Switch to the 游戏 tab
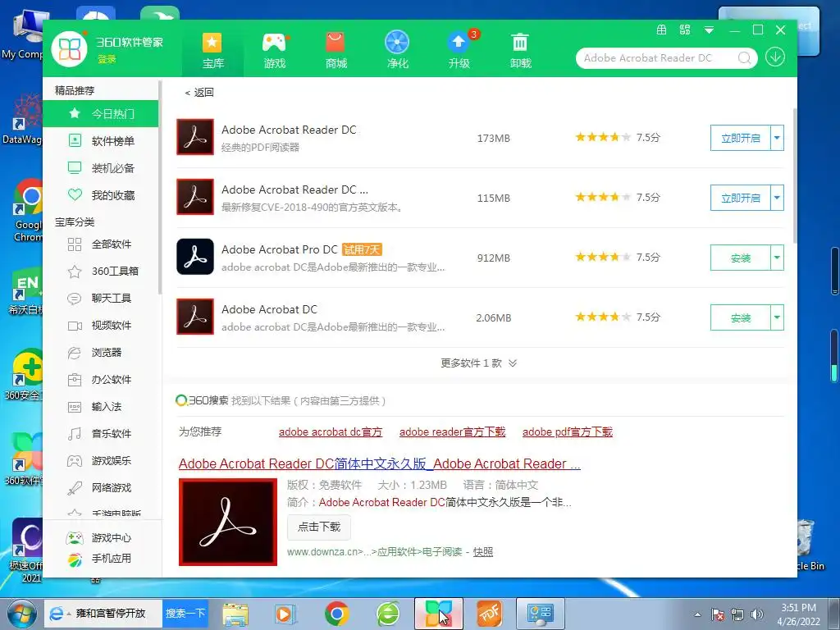The image size is (840, 630). point(274,51)
